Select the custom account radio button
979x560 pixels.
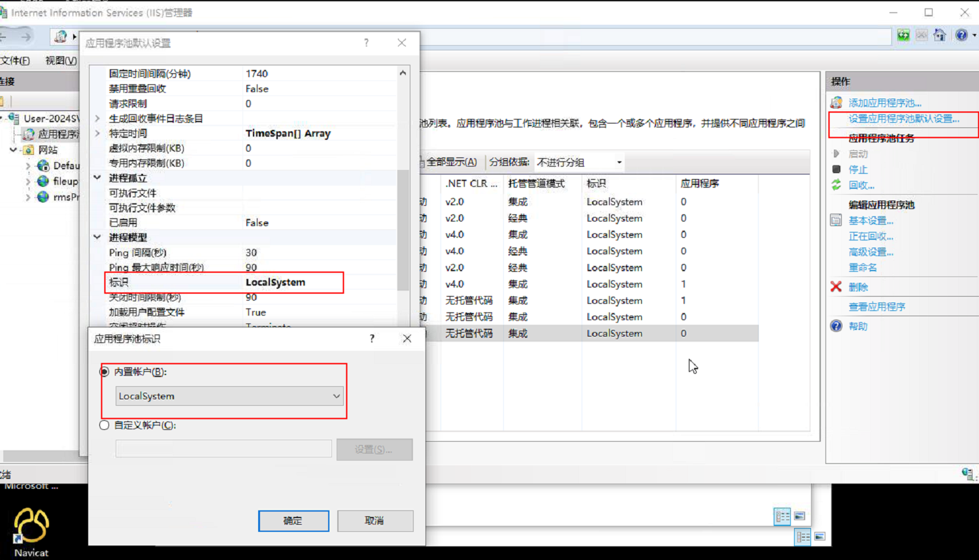[105, 425]
